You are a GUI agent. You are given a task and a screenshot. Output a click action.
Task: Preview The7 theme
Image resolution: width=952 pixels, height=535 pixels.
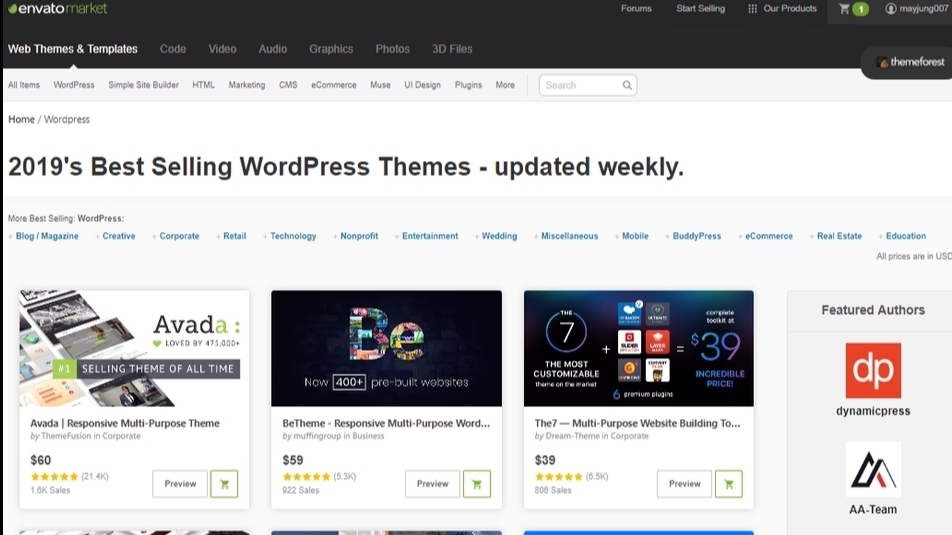coord(684,484)
